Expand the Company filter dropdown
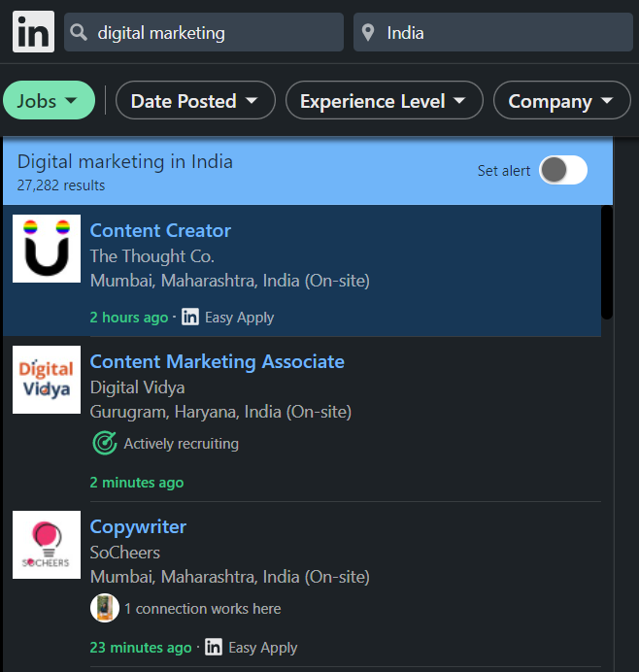The height and width of the screenshot is (672, 639). tap(562, 101)
